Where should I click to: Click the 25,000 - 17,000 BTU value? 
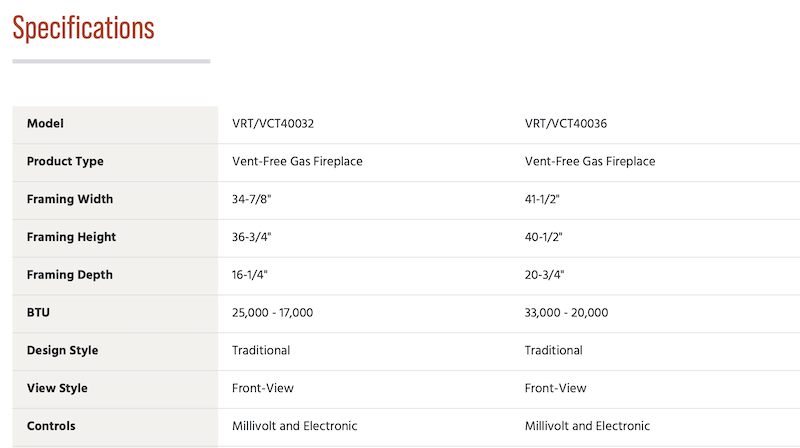tap(272, 312)
